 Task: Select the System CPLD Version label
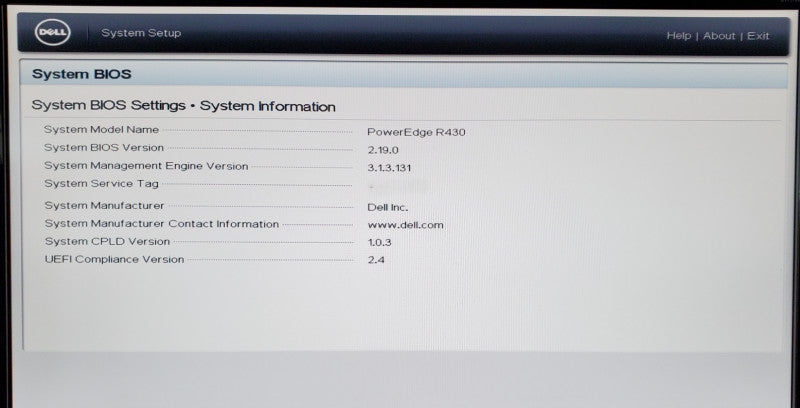pos(107,241)
